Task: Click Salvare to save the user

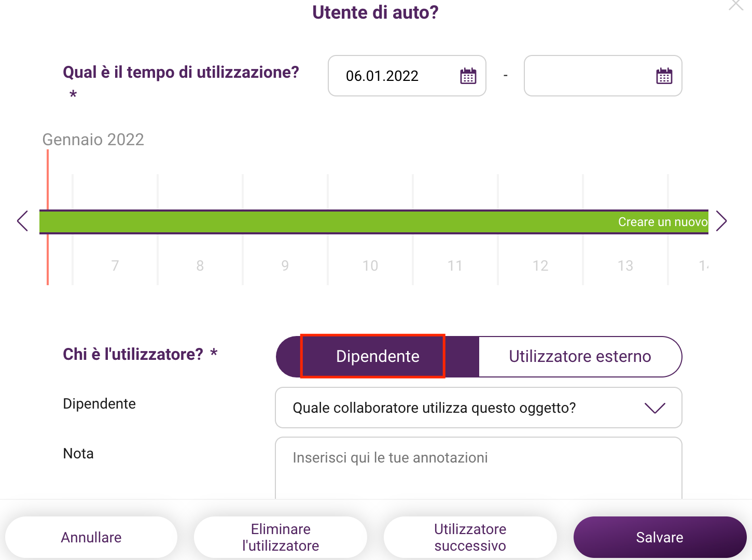Action: (x=660, y=537)
